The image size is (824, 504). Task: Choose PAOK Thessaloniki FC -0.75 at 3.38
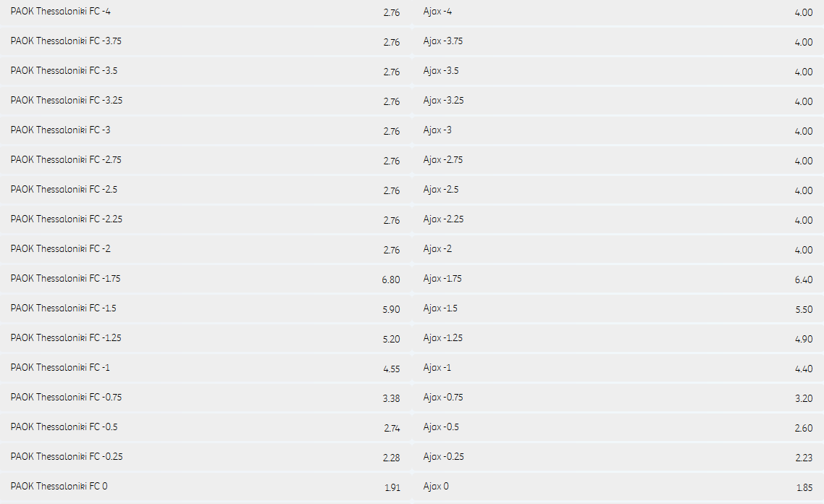(206, 398)
